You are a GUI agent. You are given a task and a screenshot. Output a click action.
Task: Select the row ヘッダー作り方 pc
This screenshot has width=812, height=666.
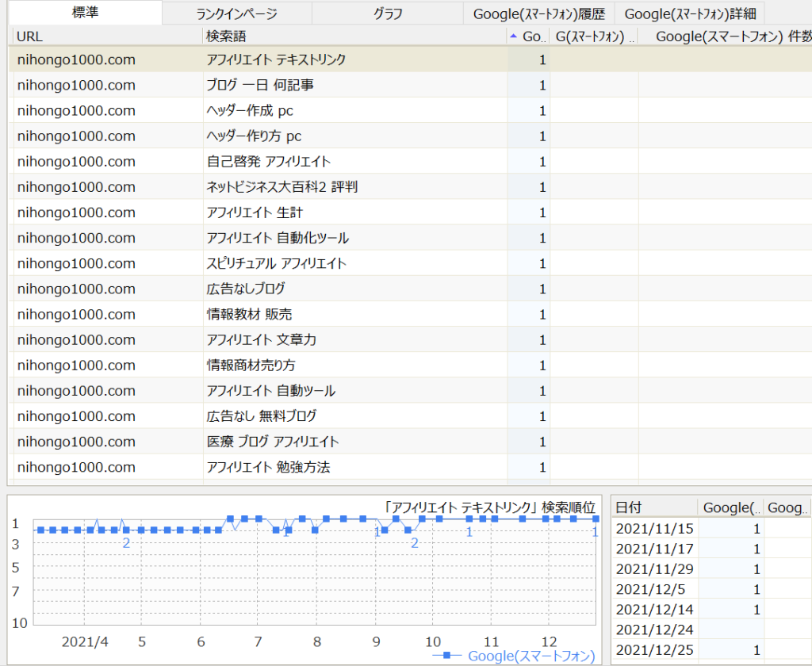(410, 136)
